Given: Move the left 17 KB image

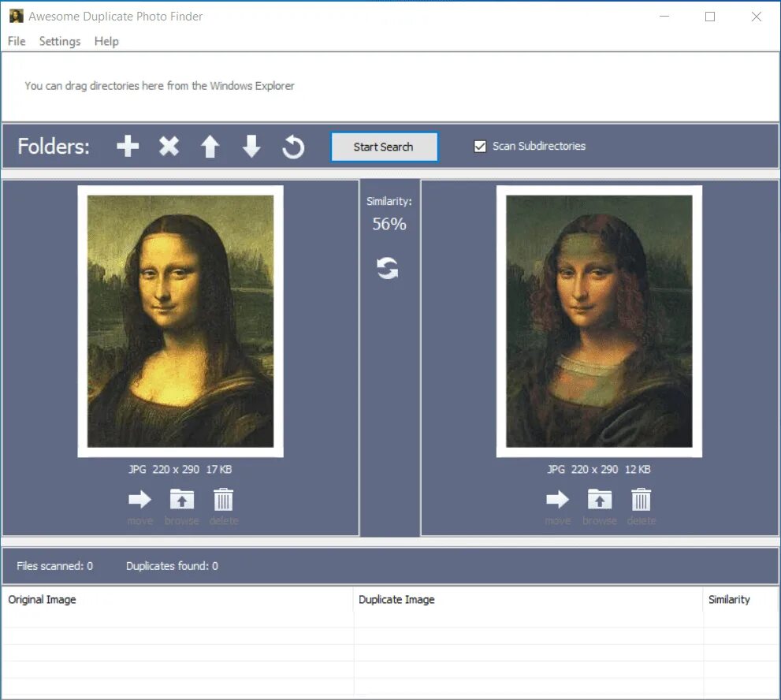Looking at the screenshot, I should 140,499.
